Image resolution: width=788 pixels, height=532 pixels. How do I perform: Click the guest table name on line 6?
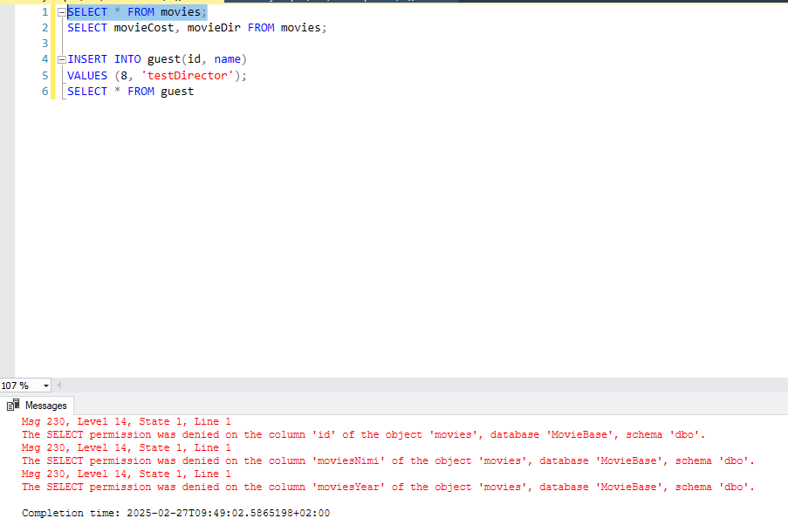177,92
